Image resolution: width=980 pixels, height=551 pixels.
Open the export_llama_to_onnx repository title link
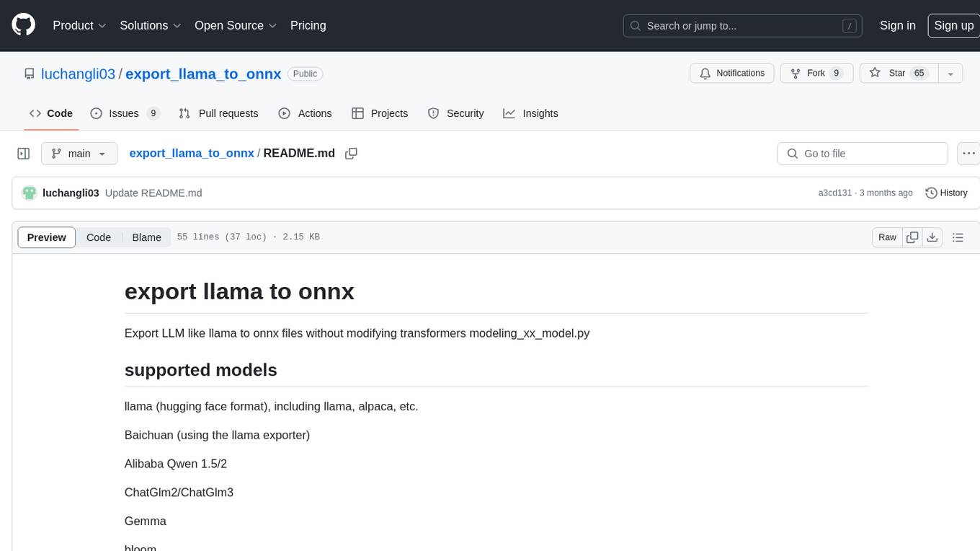tap(203, 74)
